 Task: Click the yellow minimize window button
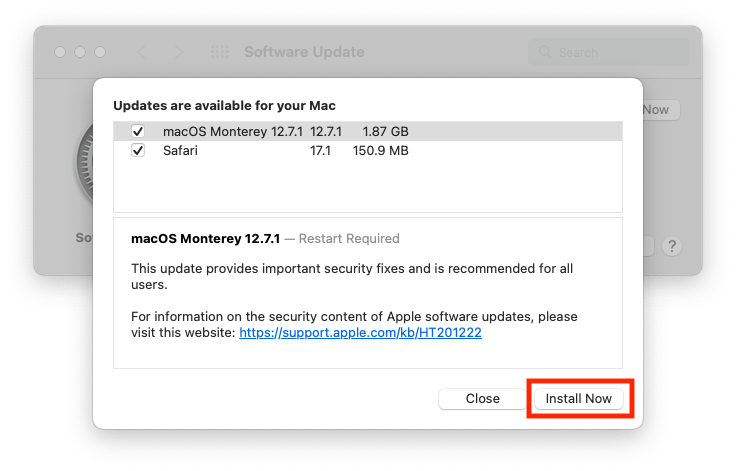coord(81,52)
